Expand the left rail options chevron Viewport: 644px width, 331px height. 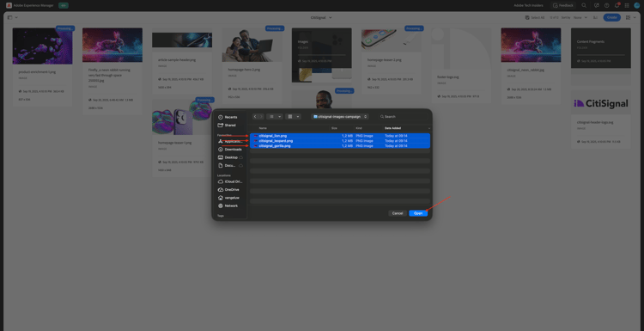[16, 17]
